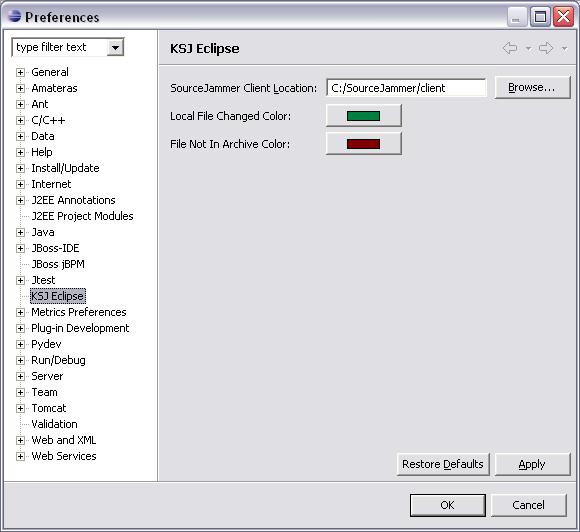
Task: Click the Eclipse icon in title bar
Action: click(14, 16)
